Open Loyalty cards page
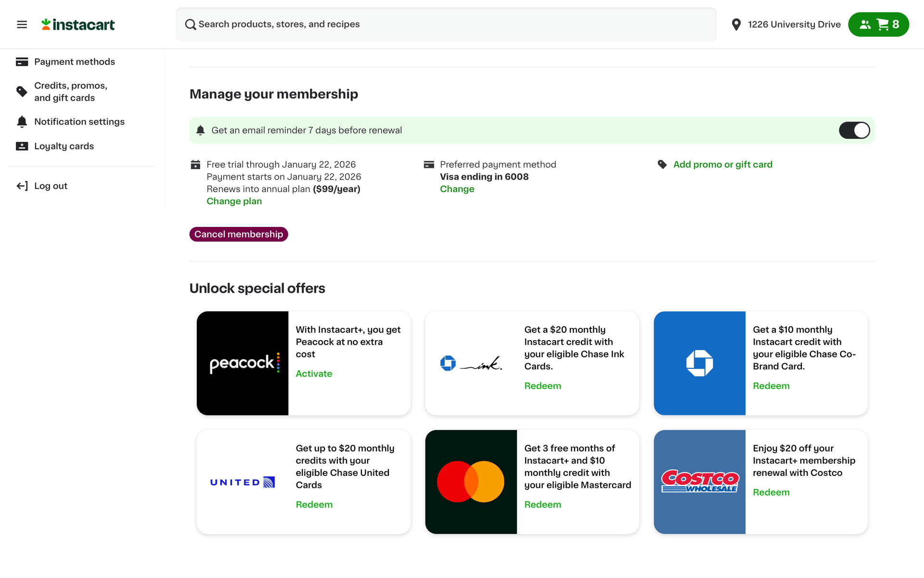Screen dimensions: 924x578 point(64,146)
